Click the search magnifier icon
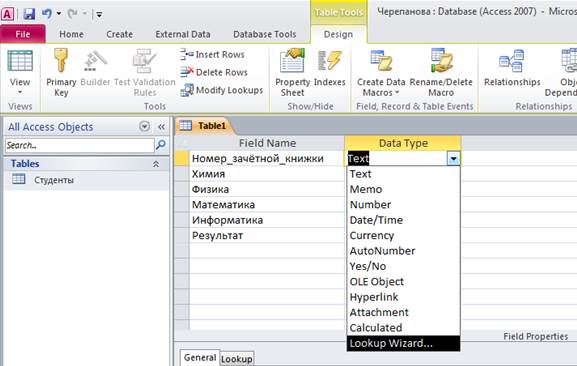Screen dimensions: 577x366 [x=161, y=145]
